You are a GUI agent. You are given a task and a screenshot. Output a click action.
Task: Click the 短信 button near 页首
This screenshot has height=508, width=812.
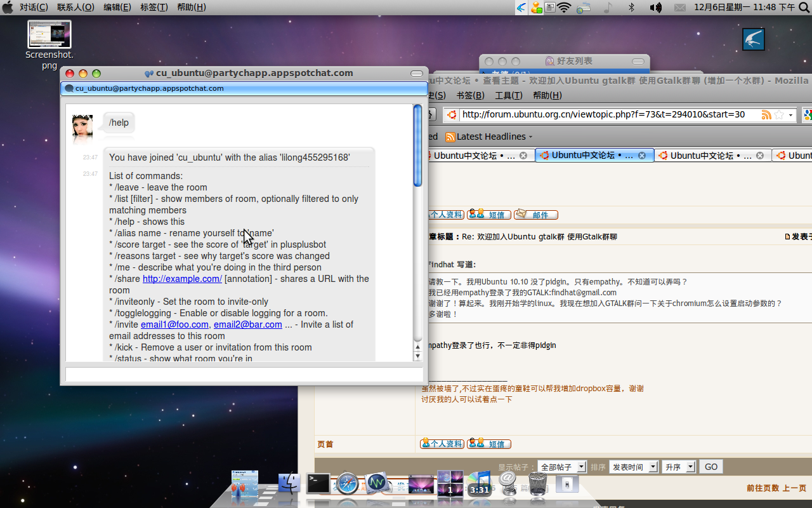(488, 444)
